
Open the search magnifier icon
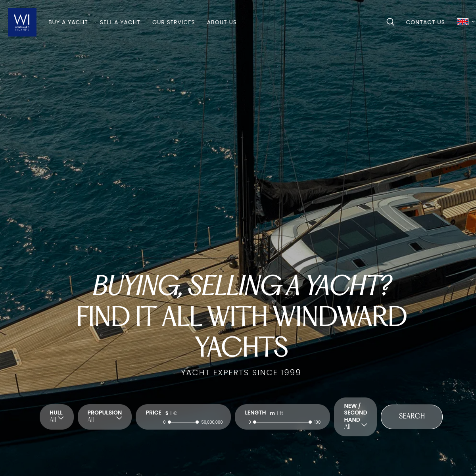pos(390,22)
